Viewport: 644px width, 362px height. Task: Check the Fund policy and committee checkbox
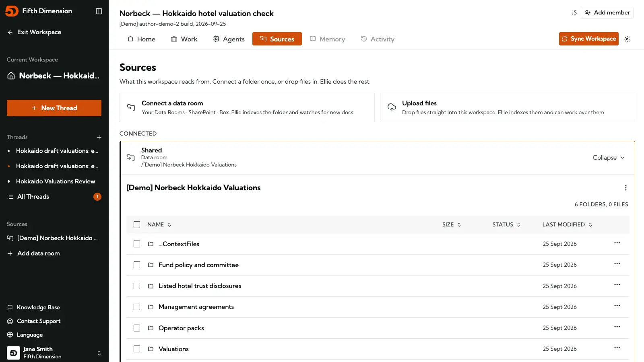coord(137,265)
